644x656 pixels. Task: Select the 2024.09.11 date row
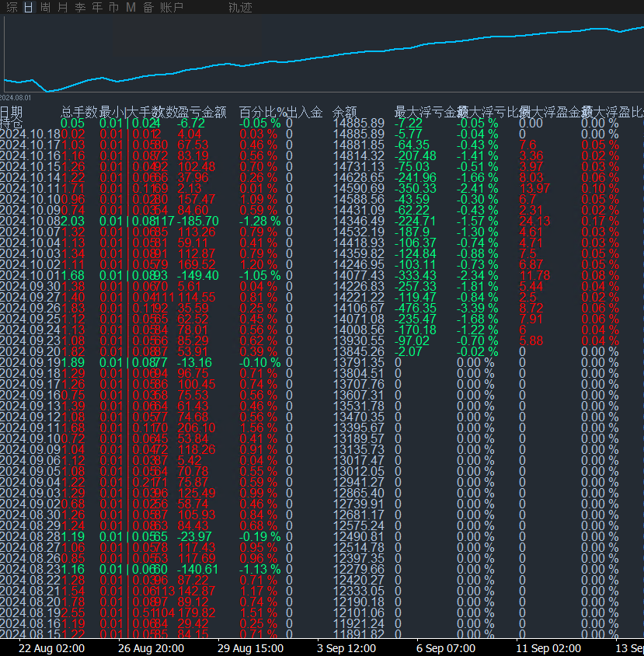[30, 427]
